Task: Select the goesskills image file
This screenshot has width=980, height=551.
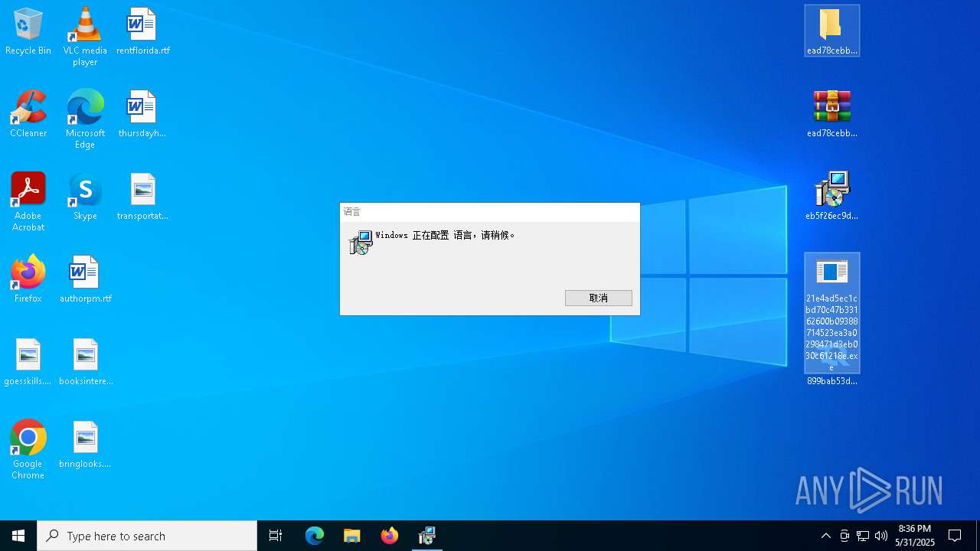Action: tap(28, 363)
